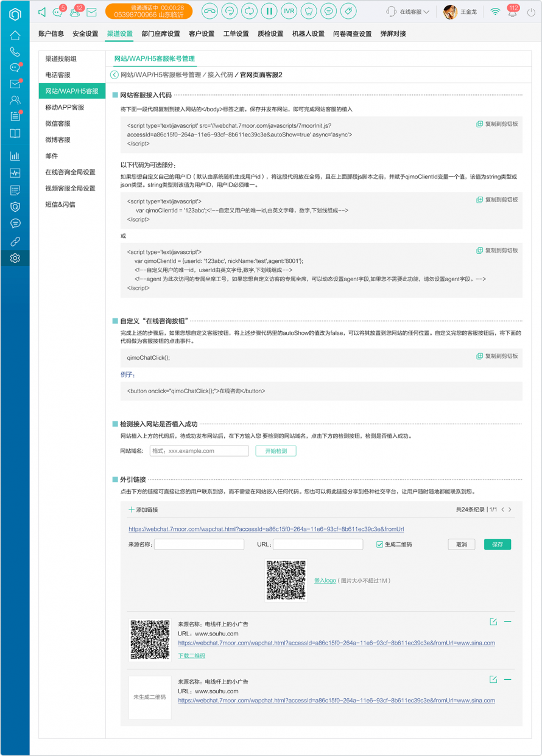Open the SMS speech bubble sidebar icon

tap(15, 224)
